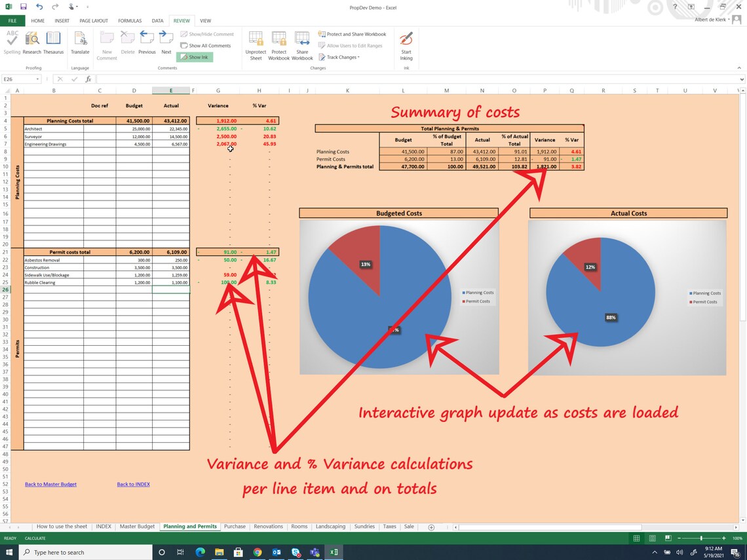Open the Landscaping sheet tab
This screenshot has width=747, height=560.
pyautogui.click(x=331, y=527)
